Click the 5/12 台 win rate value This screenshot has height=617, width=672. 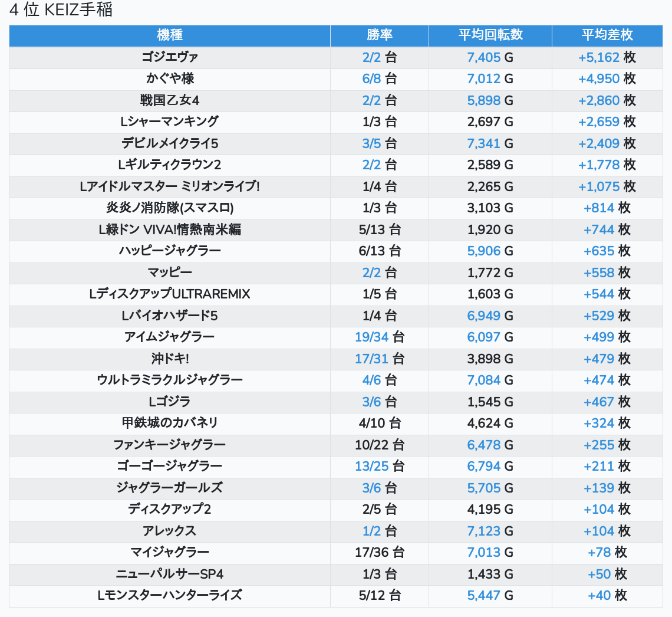(380, 596)
